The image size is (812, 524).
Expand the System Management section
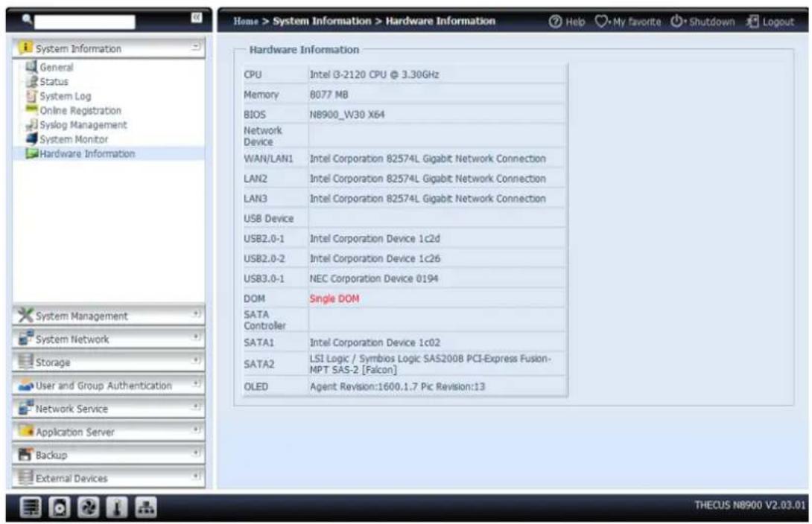196,316
